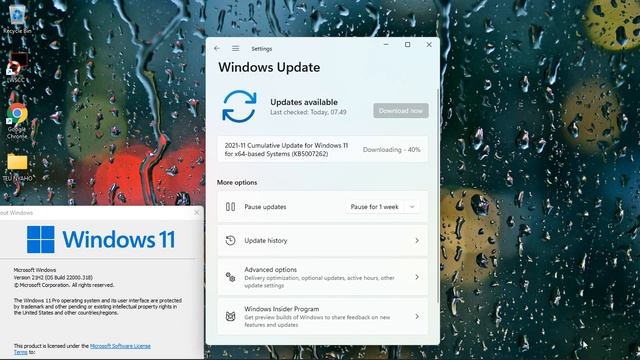640x360 pixels.
Task: Open the Advanced options row
Action: click(x=322, y=277)
